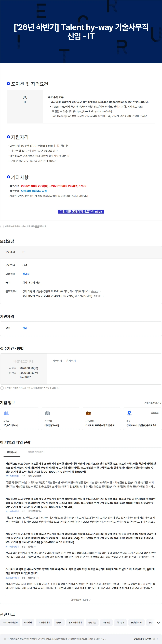The height and width of the screenshot is (644, 162).
Task: Click the info icon beside 마감일 notice
Action: (x=2, y=388)
